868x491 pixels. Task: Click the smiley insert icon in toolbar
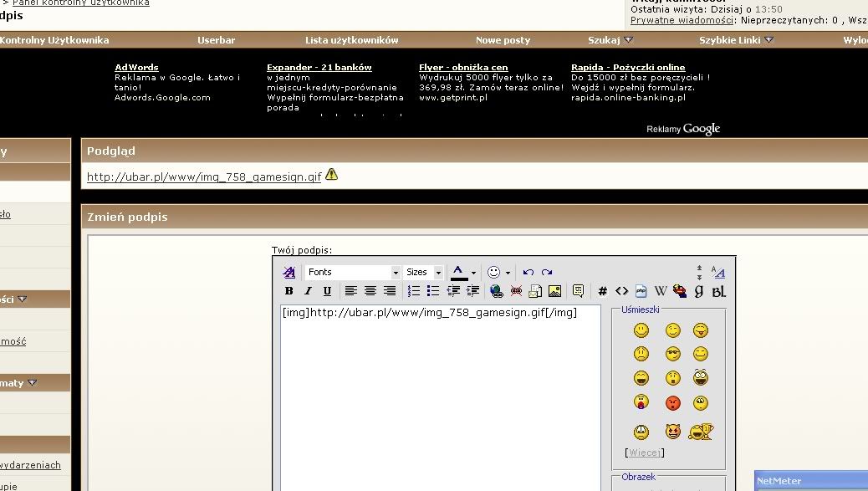pos(493,272)
